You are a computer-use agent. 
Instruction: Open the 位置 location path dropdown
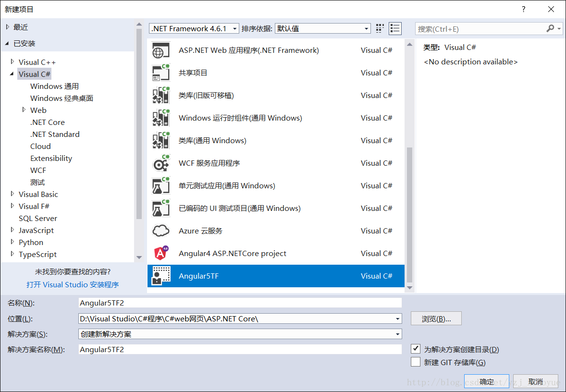tap(397, 318)
